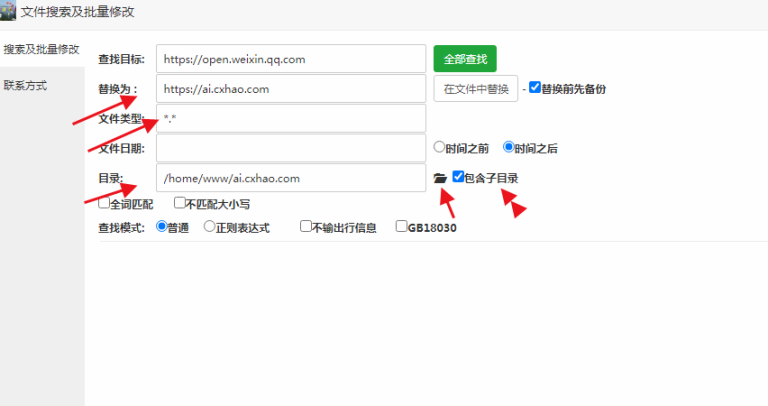Click the folder browse icon beside directory field
This screenshot has height=406, width=768.
[440, 178]
